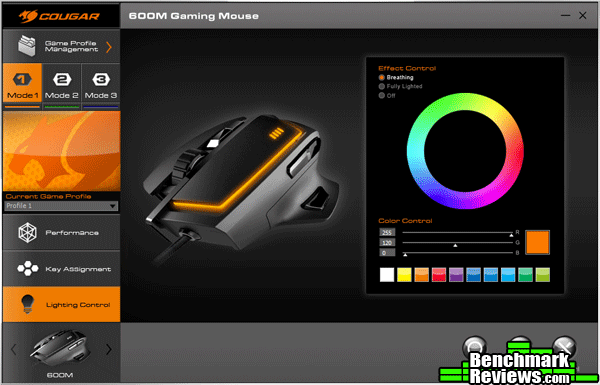Turn lighting Off with radio button

coord(382,96)
